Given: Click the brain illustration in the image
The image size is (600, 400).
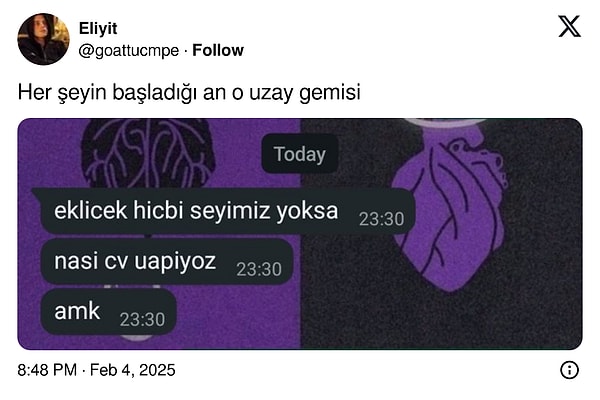Looking at the screenshot, I should 148,153.
